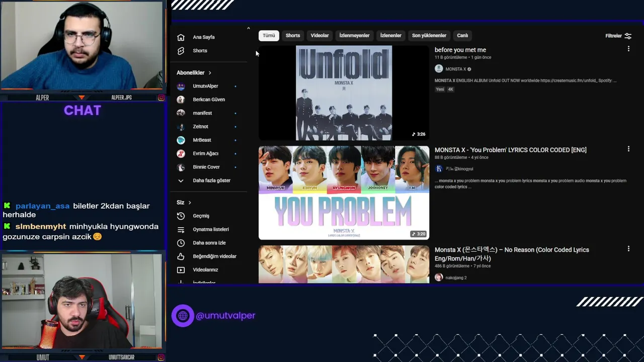Click the globe icon beside @umutvalper
The height and width of the screenshot is (362, 644).
point(183,316)
